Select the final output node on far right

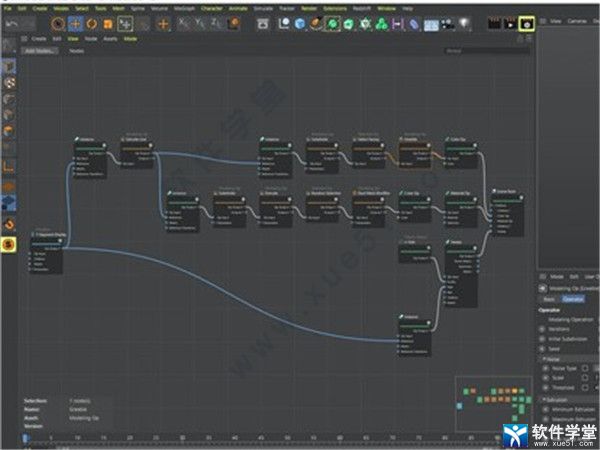[507, 213]
